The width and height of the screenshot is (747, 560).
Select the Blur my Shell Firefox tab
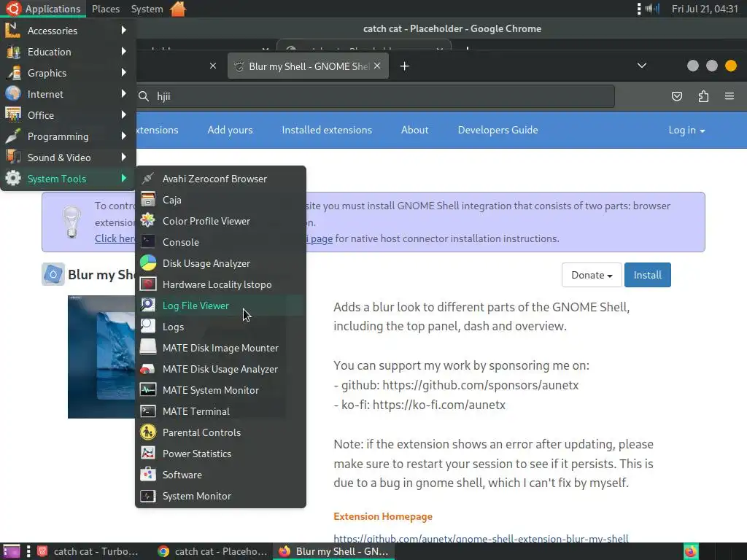tap(309, 66)
